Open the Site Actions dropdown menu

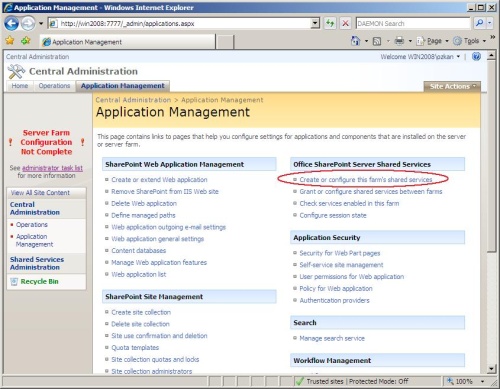pos(452,86)
